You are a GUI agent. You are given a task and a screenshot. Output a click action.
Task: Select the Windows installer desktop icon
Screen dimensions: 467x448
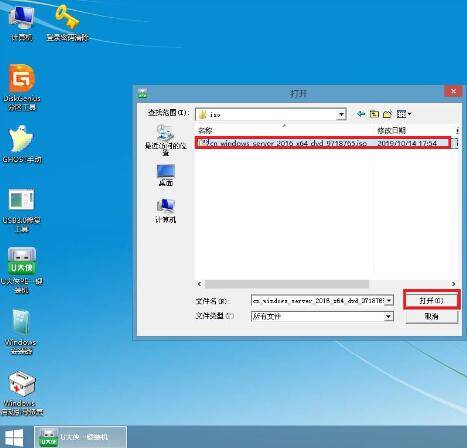click(21, 331)
